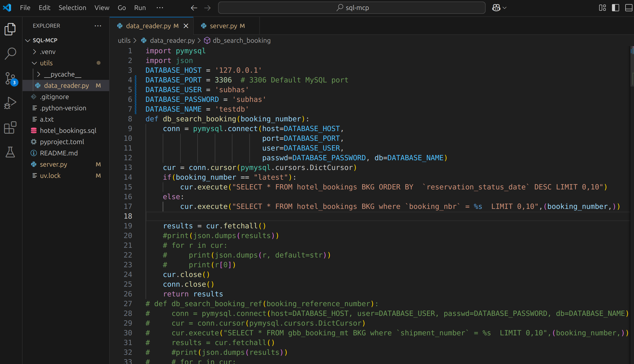Viewport: 634px width, 364px height.
Task: Open the .gitignore file
Action: 66,97
